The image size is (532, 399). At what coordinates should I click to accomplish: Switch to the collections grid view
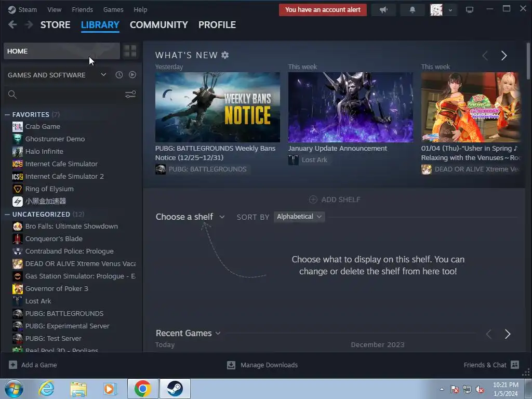tap(129, 51)
